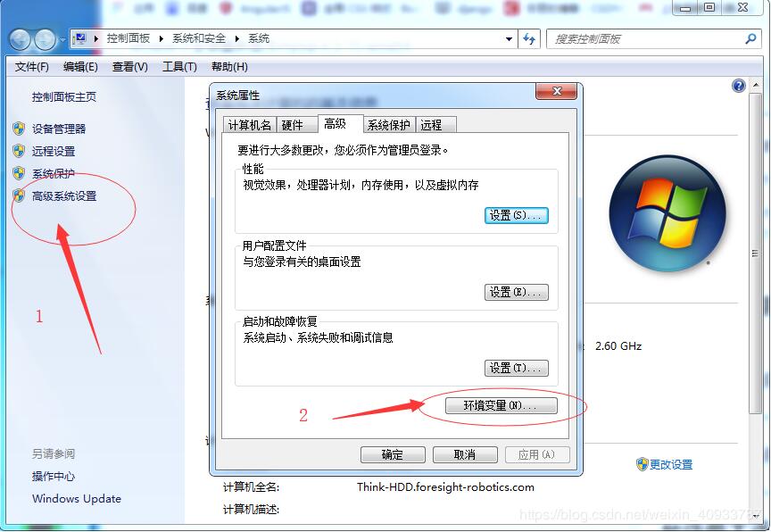Open the 帮助(H) menu
771x532 pixels.
point(229,67)
